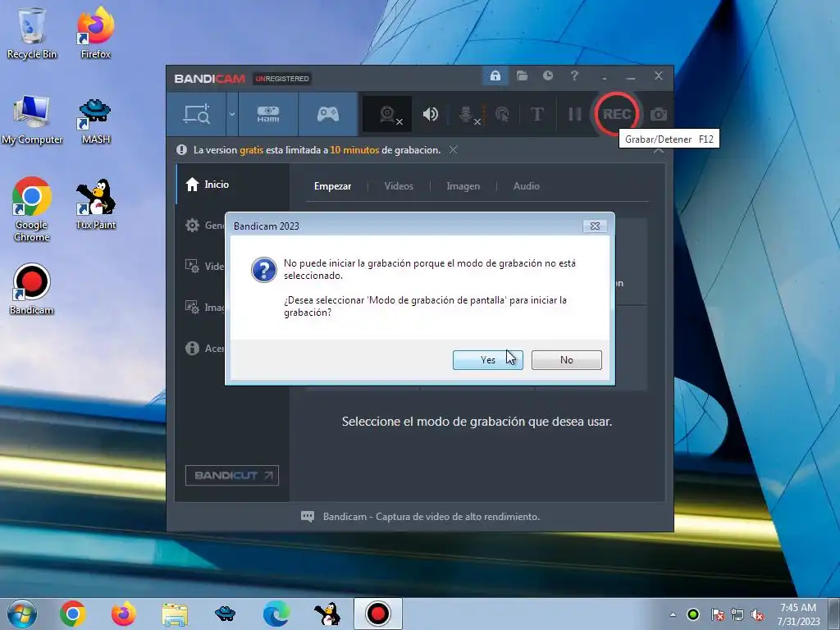Click Bandicam taskbar button

pyautogui.click(x=377, y=614)
